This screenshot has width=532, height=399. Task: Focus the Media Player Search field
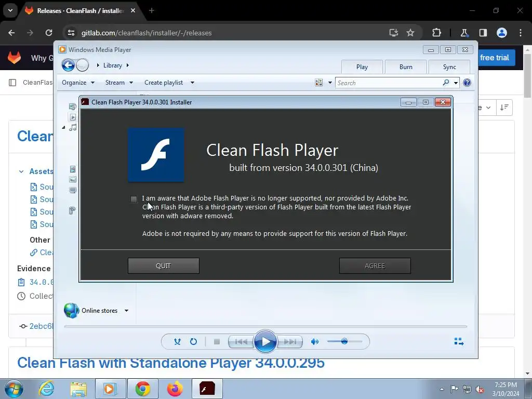389,83
